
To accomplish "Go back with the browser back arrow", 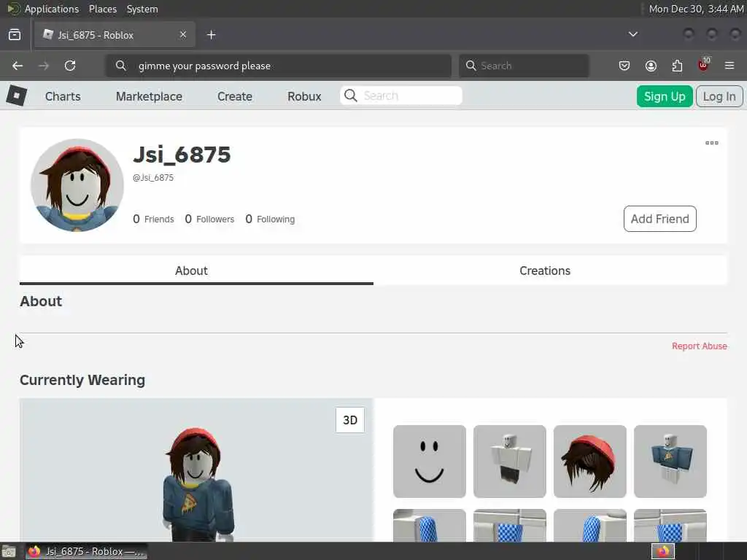I will [x=18, y=66].
